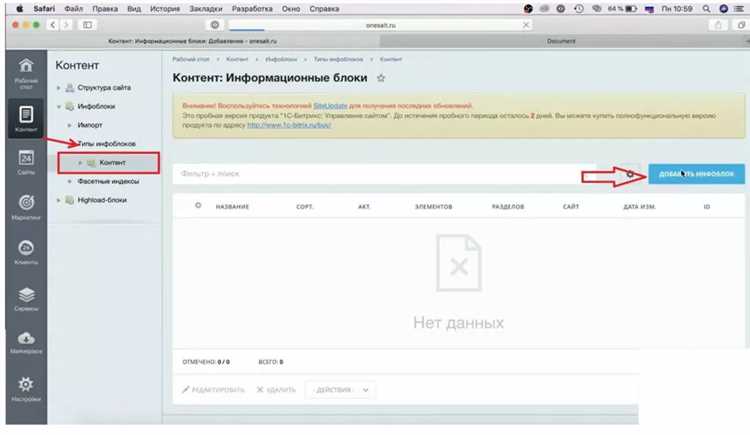Click the Safari address bar
Viewport: 750px width, 435px height.
point(380,25)
